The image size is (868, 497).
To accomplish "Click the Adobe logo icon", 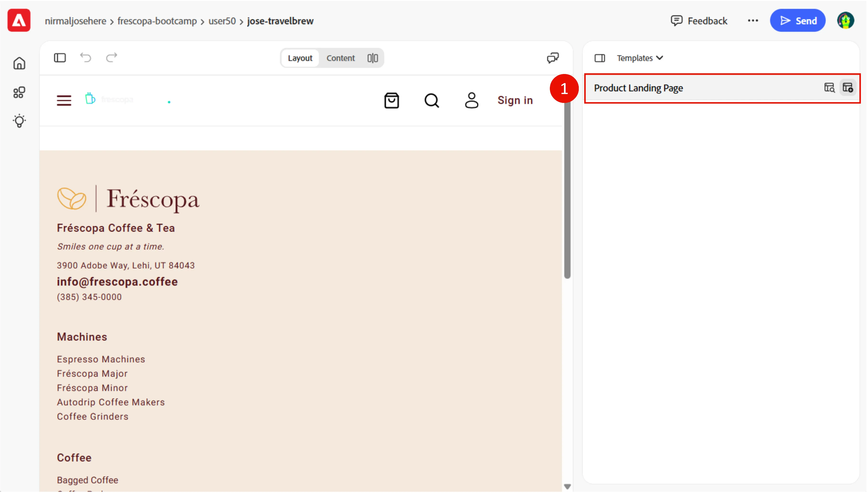I will (19, 21).
